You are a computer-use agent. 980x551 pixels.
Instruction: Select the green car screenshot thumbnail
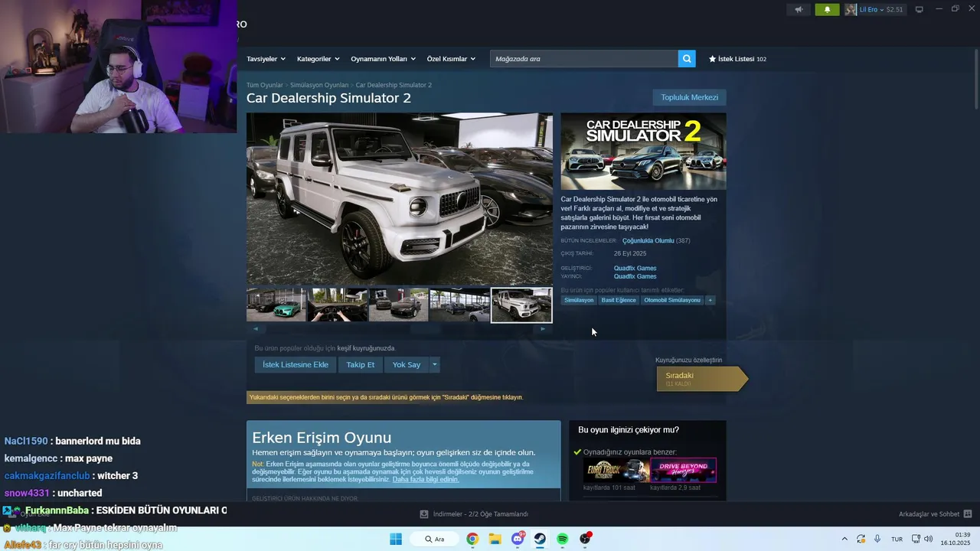276,305
